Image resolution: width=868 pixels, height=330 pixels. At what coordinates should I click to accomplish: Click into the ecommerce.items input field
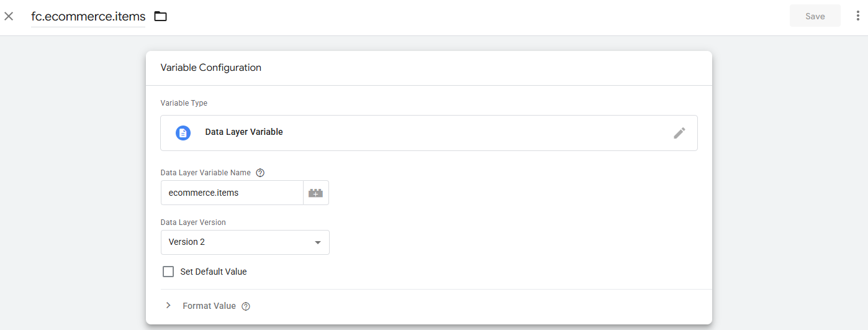[232, 193]
